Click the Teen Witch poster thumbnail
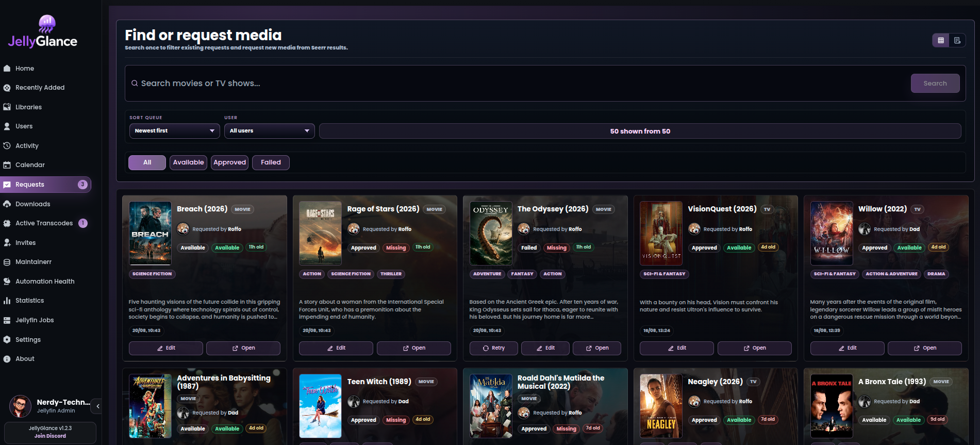This screenshot has width=980, height=445. (x=320, y=406)
